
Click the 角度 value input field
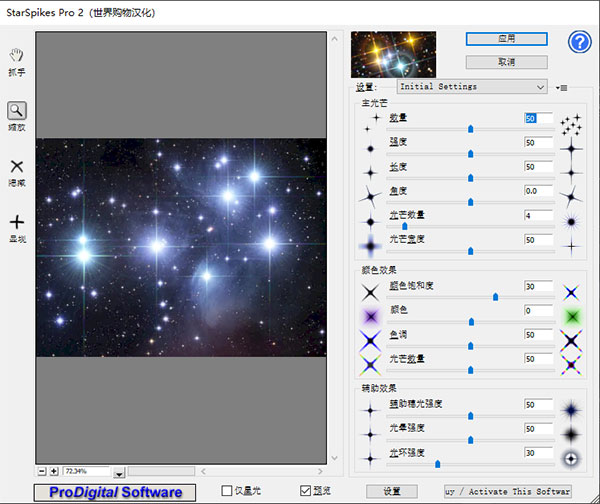coord(537,190)
